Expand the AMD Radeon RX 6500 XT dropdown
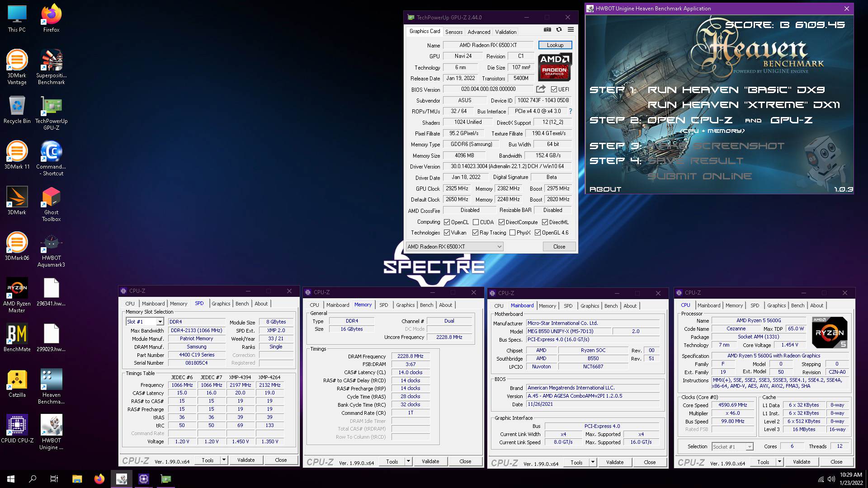This screenshot has width=868, height=488. point(454,247)
